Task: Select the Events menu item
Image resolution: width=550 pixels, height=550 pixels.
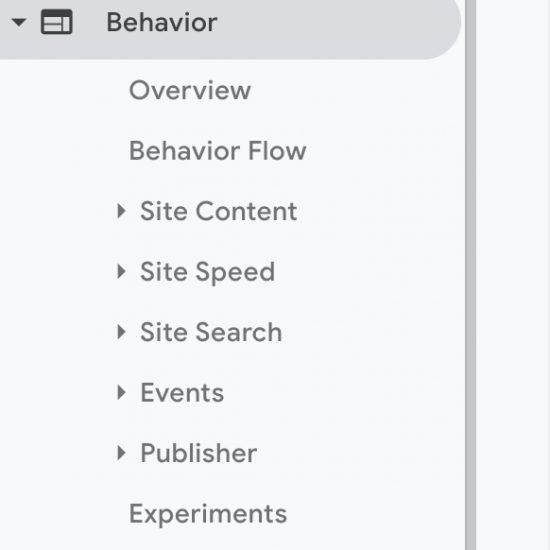Action: (x=182, y=393)
